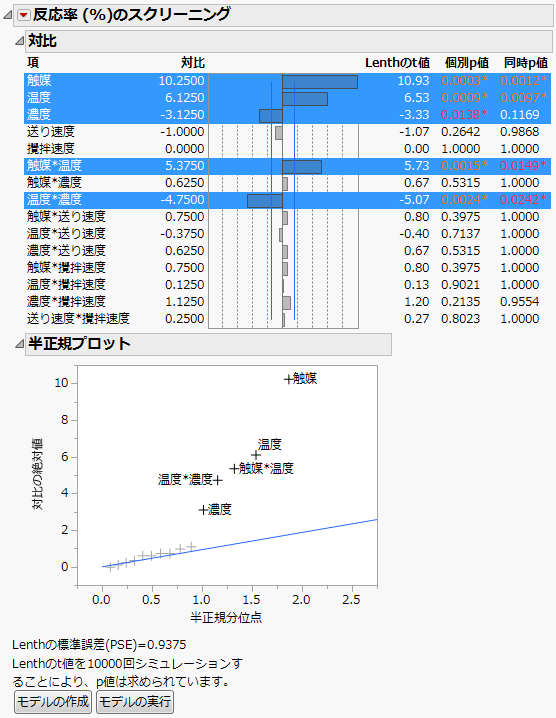Click simultaneous p-value 0.9554
The image size is (556, 718).
[x=519, y=302]
